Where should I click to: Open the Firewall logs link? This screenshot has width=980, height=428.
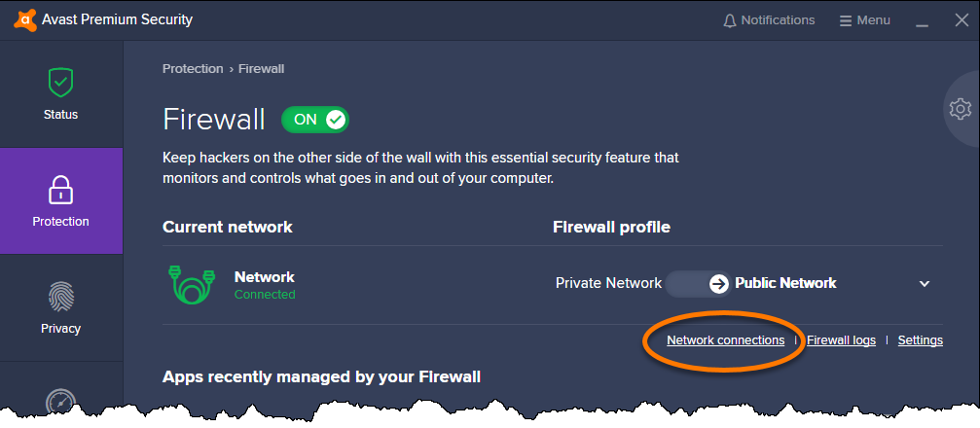click(841, 340)
